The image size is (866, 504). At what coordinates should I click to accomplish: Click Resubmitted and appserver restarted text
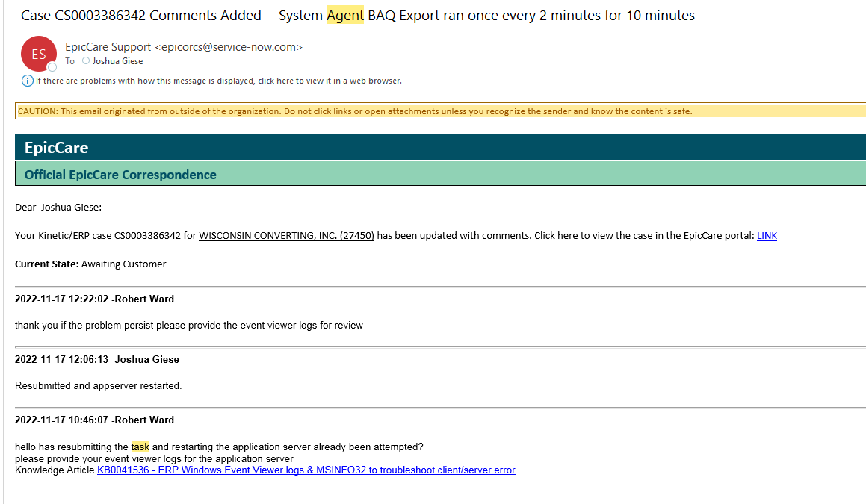point(99,386)
